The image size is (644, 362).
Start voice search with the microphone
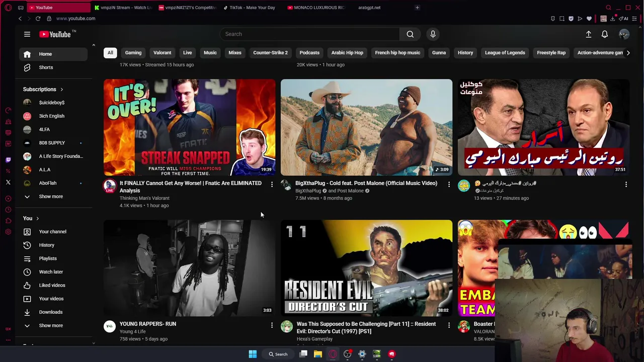[433, 34]
